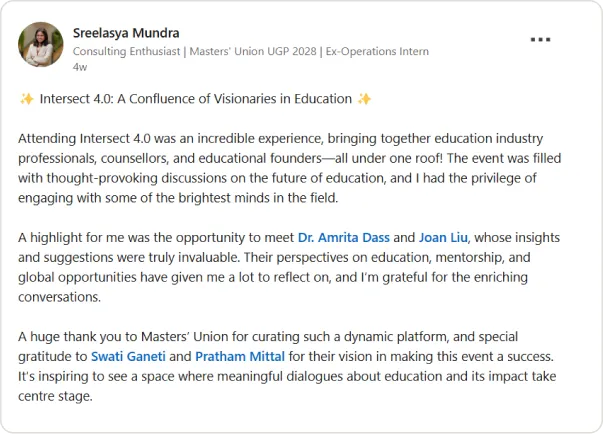Open the three-dot post options menu
The width and height of the screenshot is (603, 434).
point(540,40)
